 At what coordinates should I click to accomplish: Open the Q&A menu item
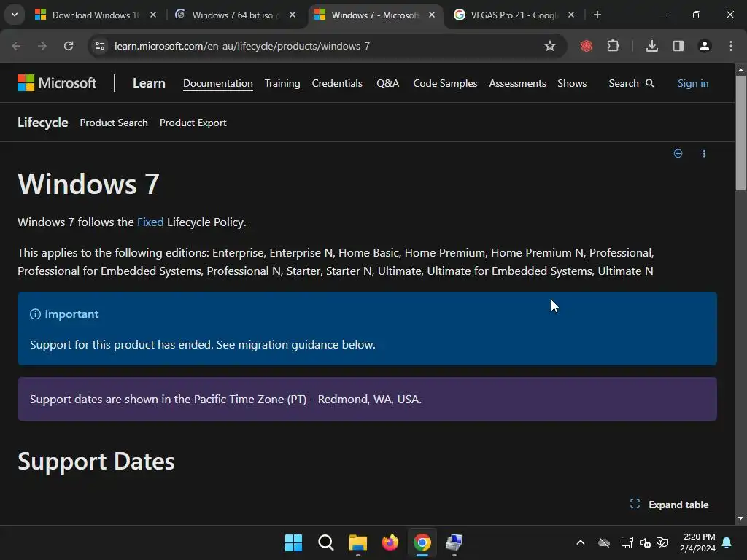(x=387, y=83)
